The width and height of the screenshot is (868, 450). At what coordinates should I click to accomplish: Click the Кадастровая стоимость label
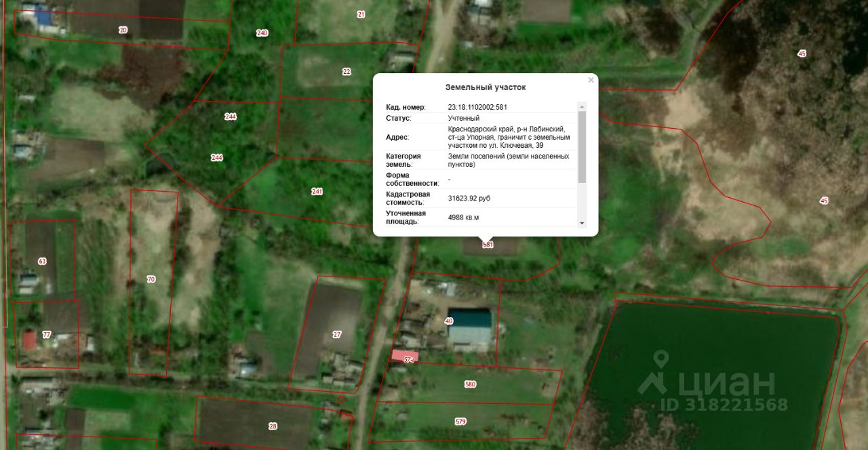408,198
